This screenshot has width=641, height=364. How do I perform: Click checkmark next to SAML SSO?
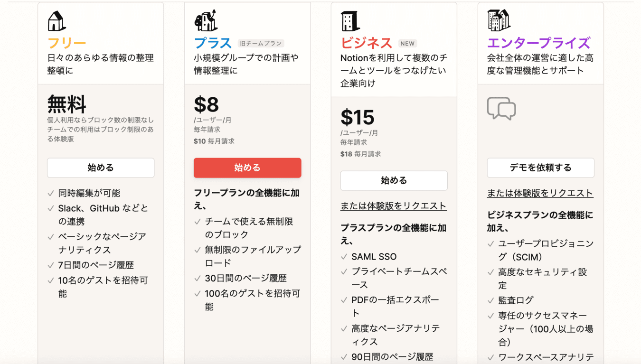click(x=344, y=257)
